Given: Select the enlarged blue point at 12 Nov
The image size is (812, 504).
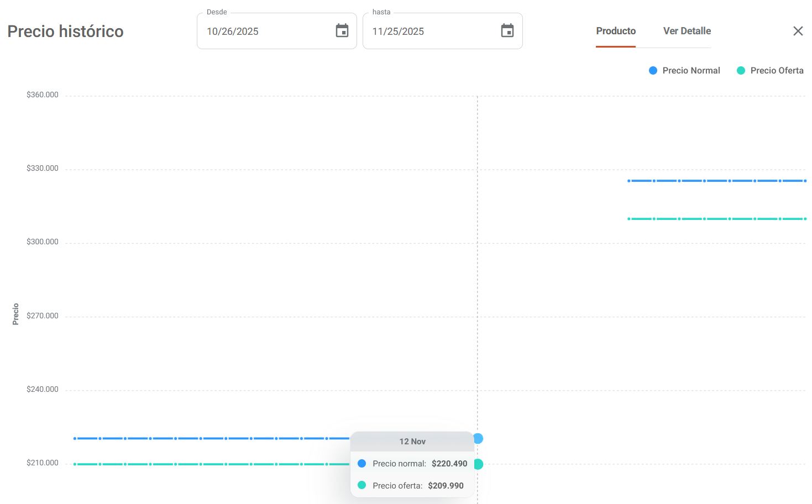Looking at the screenshot, I should 478,438.
